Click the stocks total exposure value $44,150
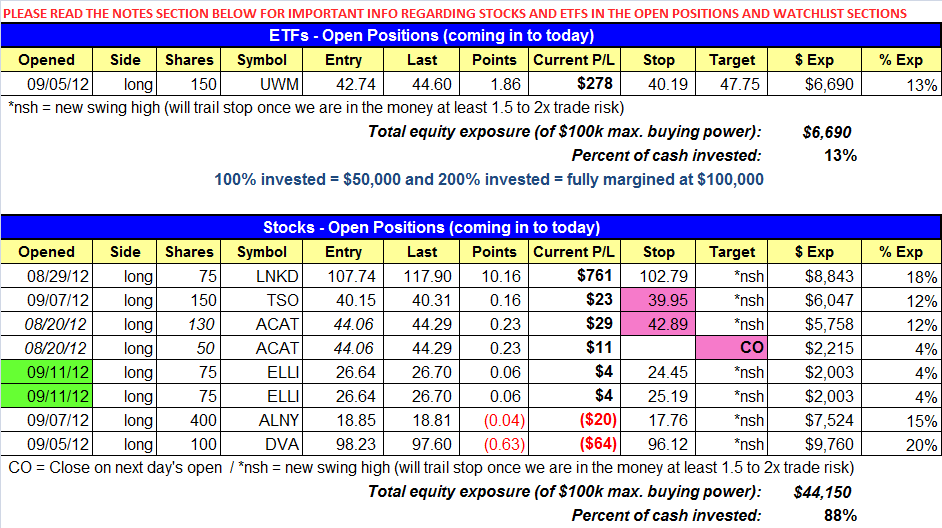Viewport: 942px width, 528px height. [x=822, y=492]
